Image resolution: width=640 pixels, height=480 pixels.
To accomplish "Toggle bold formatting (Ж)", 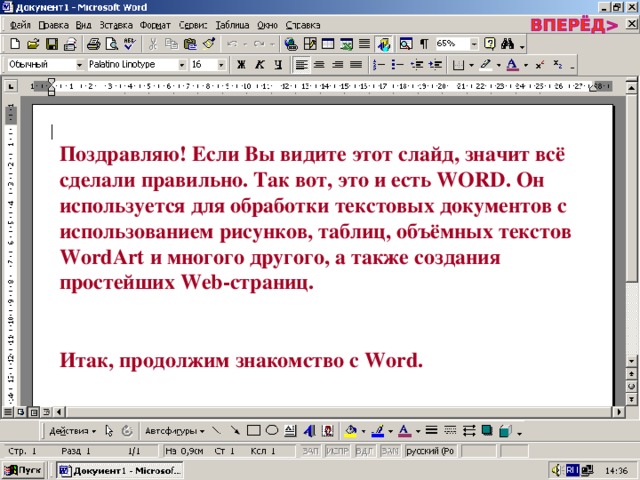I will pyautogui.click(x=241, y=64).
